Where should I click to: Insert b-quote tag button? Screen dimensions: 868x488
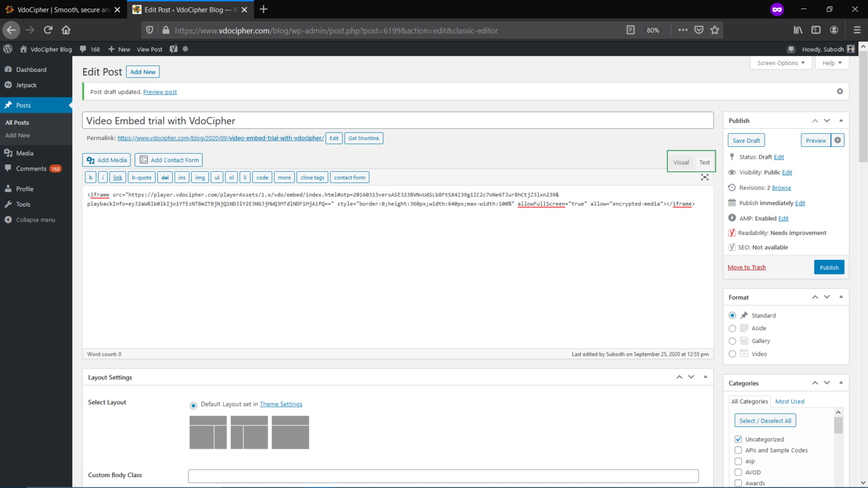click(141, 177)
